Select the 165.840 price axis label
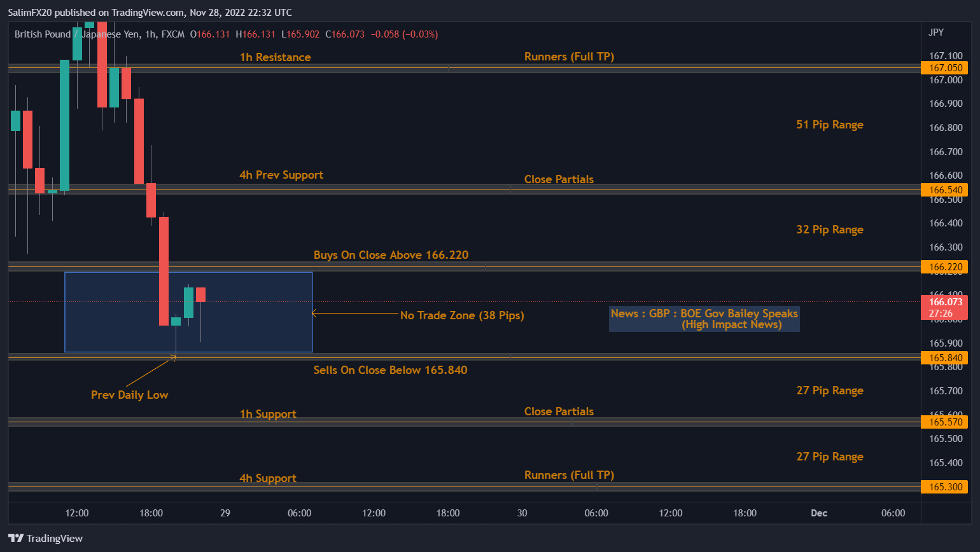Screen dimensions: 980x552 pyautogui.click(x=945, y=358)
